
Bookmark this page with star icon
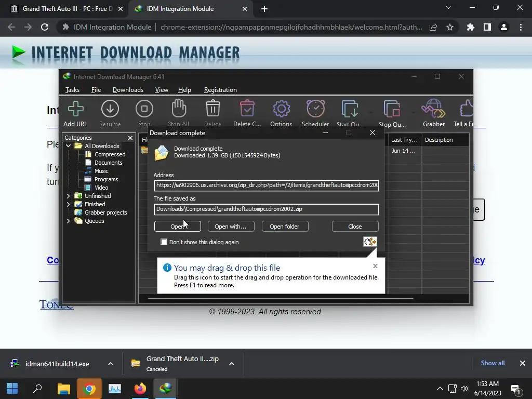coord(450,27)
